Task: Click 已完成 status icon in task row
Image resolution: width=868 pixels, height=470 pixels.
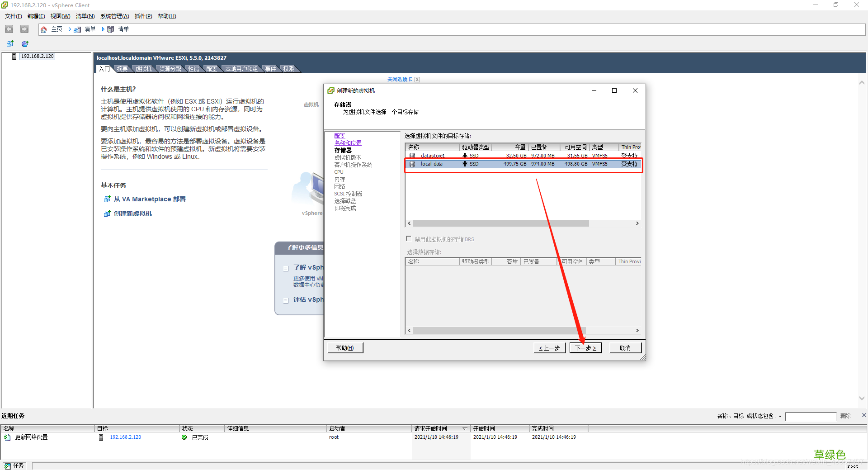Action: click(184, 437)
